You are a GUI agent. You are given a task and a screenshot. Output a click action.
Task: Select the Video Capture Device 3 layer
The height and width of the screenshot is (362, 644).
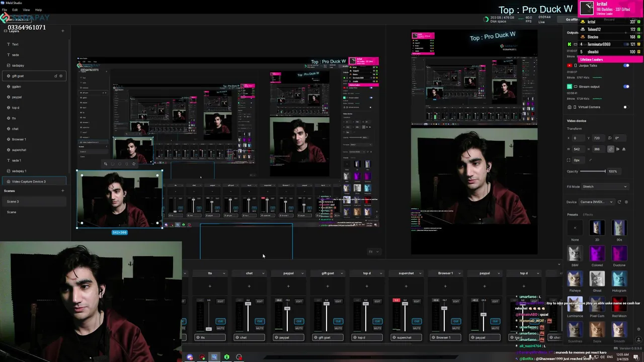35,182
